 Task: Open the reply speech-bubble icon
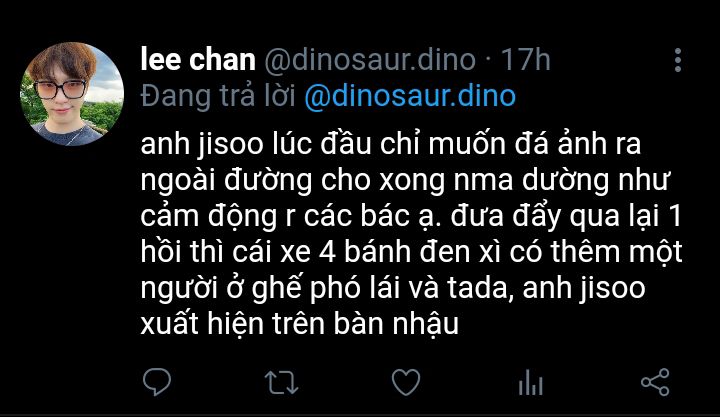(x=157, y=382)
